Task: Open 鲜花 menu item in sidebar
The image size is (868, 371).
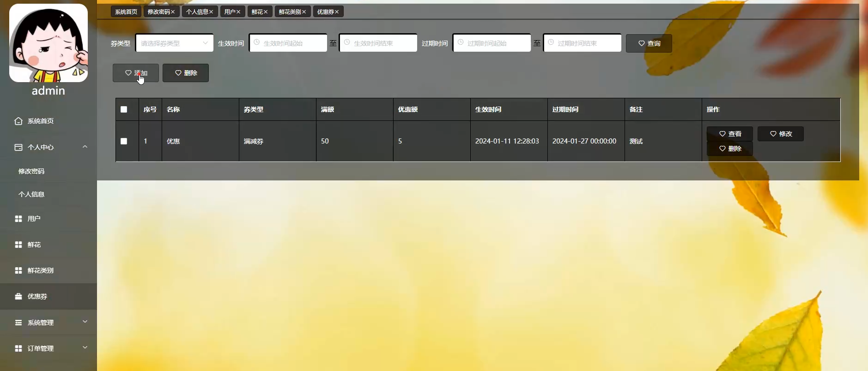Action: click(x=49, y=245)
